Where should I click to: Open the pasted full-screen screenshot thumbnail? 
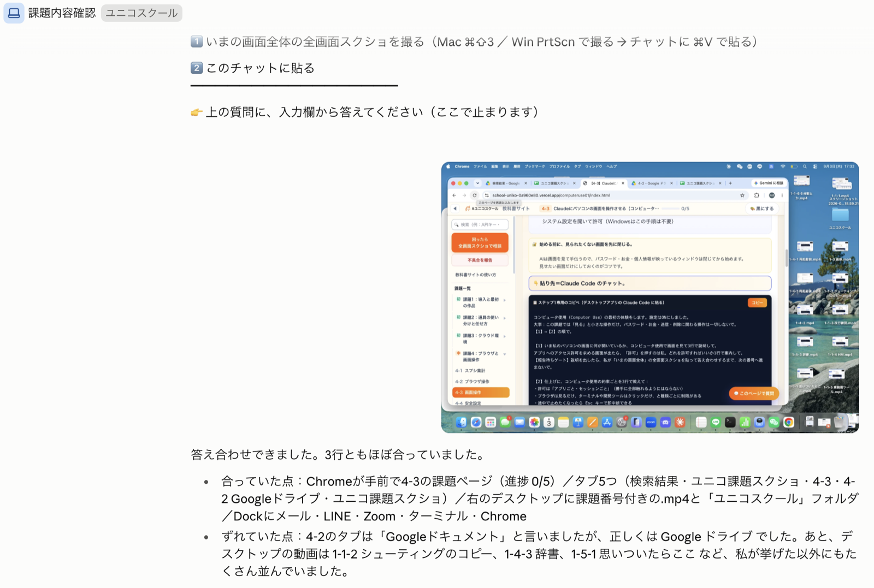coord(650,297)
